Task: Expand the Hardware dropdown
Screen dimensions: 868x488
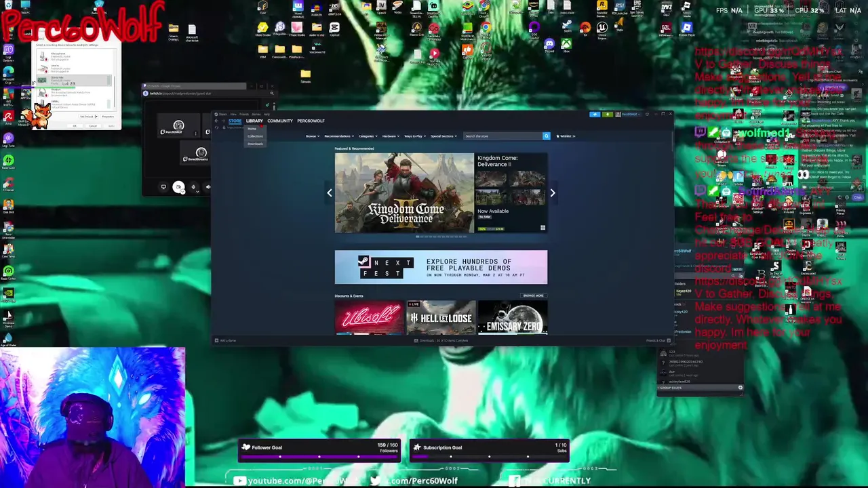Action: (x=391, y=136)
